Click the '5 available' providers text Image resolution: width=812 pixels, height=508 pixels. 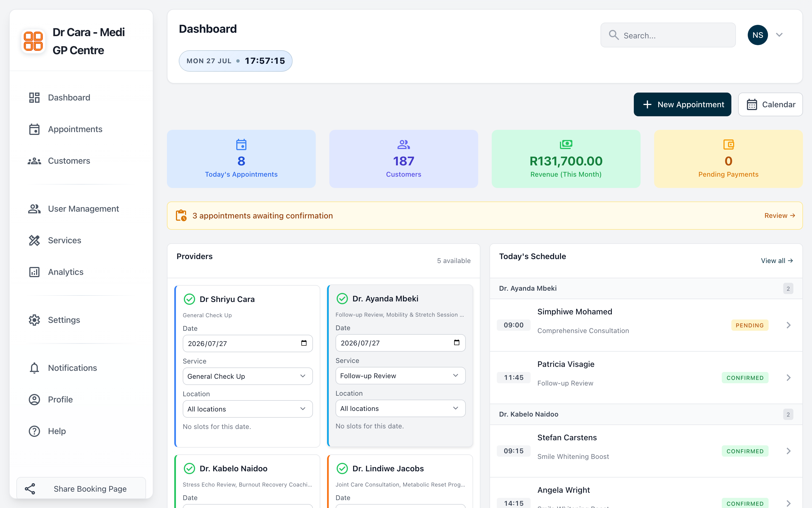[454, 261]
